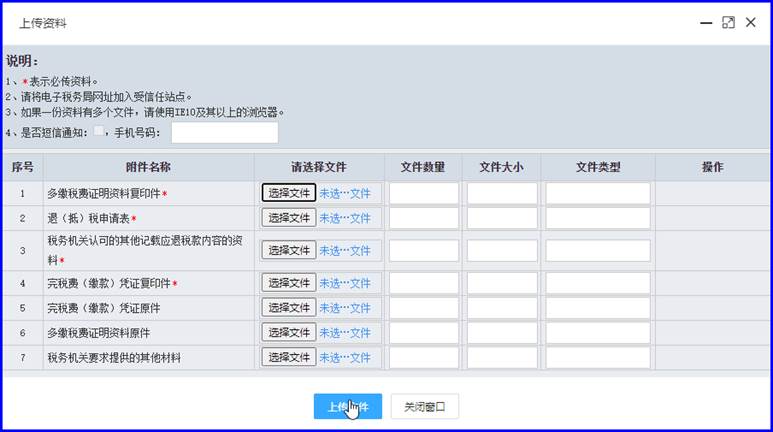Click 文件类型 field in row 4
Viewport: 773px width, 432px height.
[598, 283]
